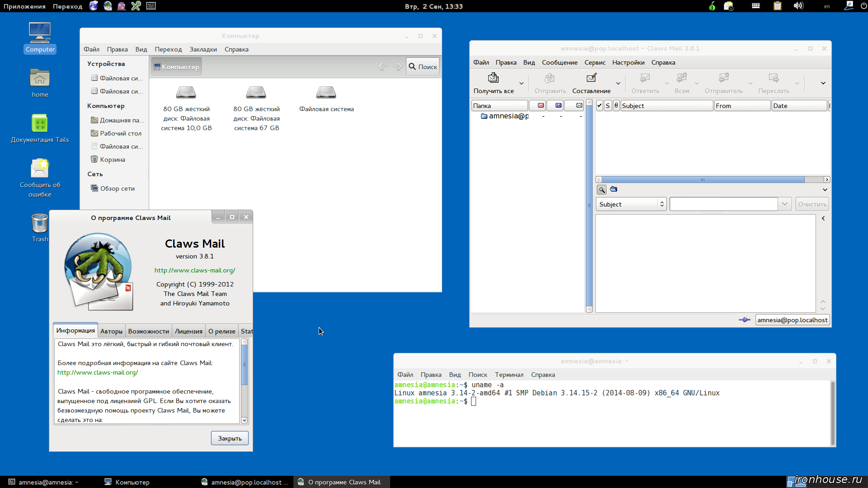Open the volume speaker tray icon
Viewport: 868px width, 488px height.
pyautogui.click(x=798, y=6)
